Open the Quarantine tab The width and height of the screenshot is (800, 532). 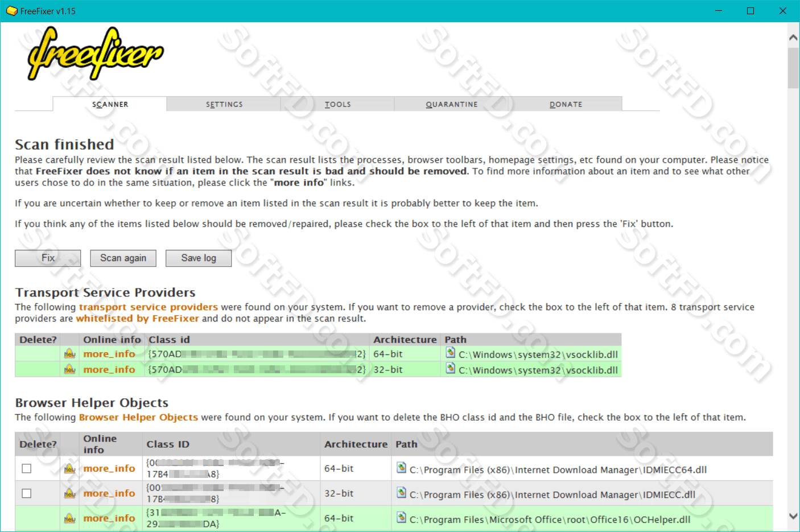pos(452,104)
